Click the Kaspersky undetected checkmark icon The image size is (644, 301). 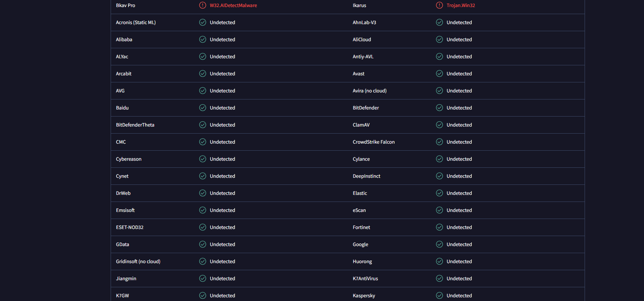[x=439, y=296]
